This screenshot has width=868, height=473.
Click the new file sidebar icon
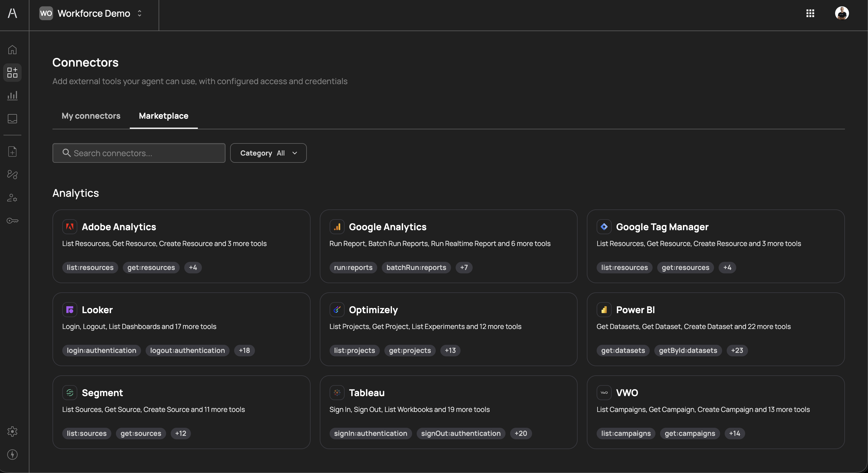click(x=12, y=152)
